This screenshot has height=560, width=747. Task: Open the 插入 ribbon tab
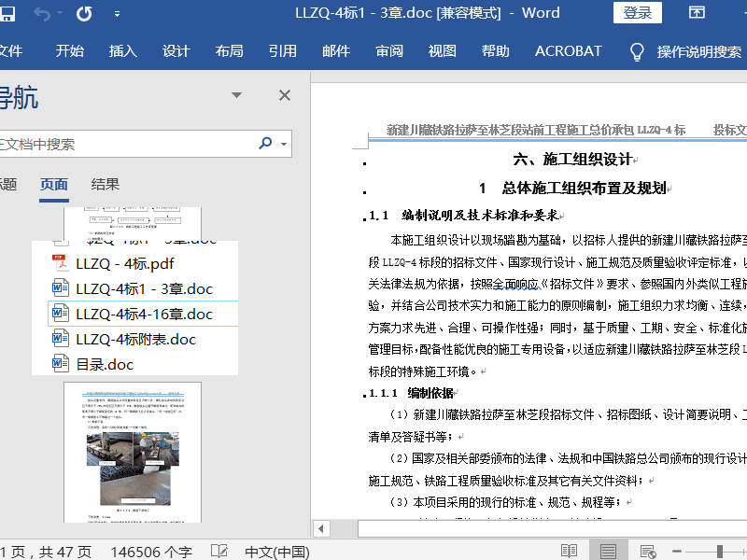(122, 51)
